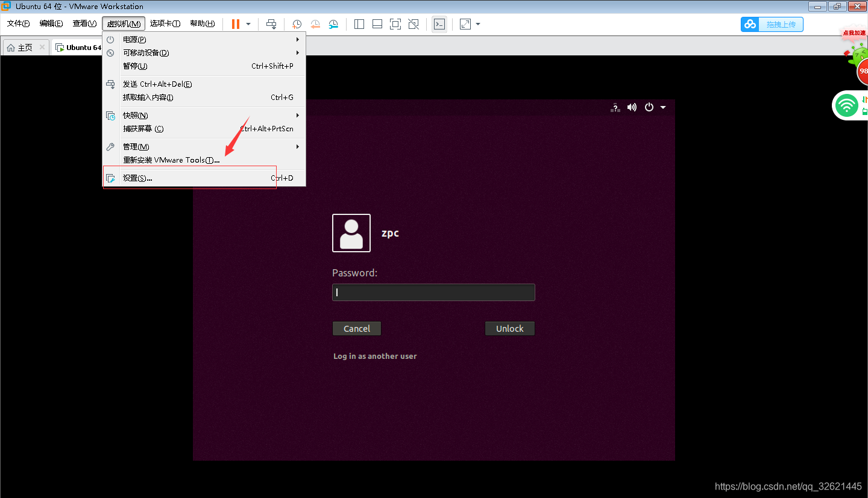Click the Log in as another user link
This screenshot has width=868, height=498.
pyautogui.click(x=375, y=356)
